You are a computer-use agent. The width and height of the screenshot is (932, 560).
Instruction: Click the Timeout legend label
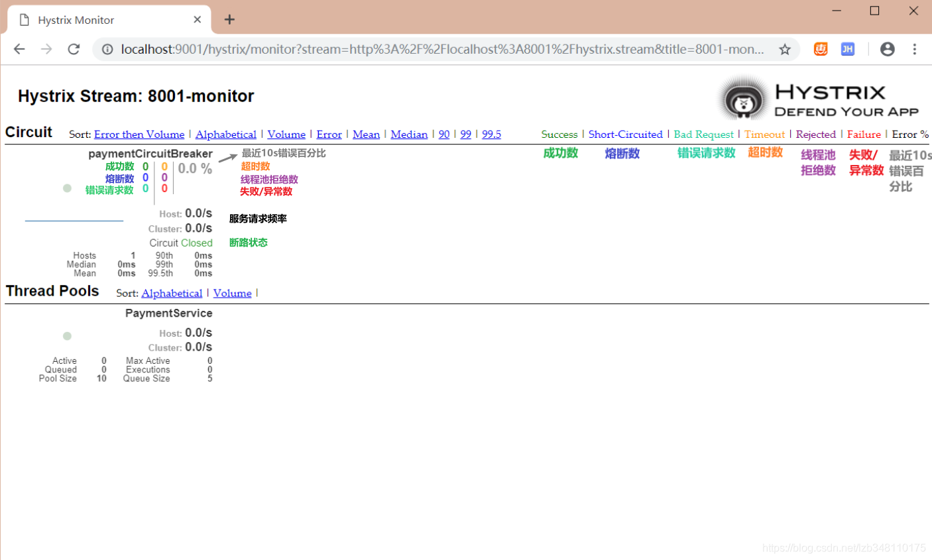[x=764, y=134]
